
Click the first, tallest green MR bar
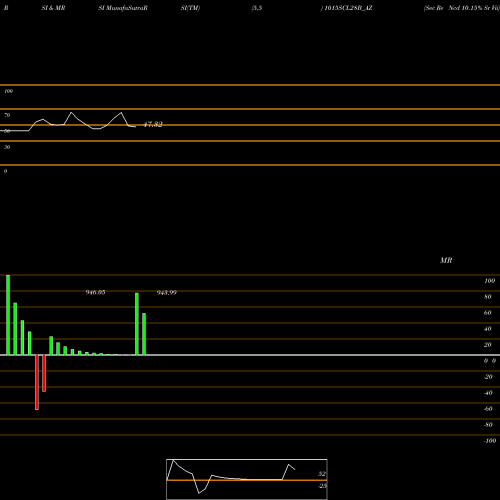coord(8,315)
